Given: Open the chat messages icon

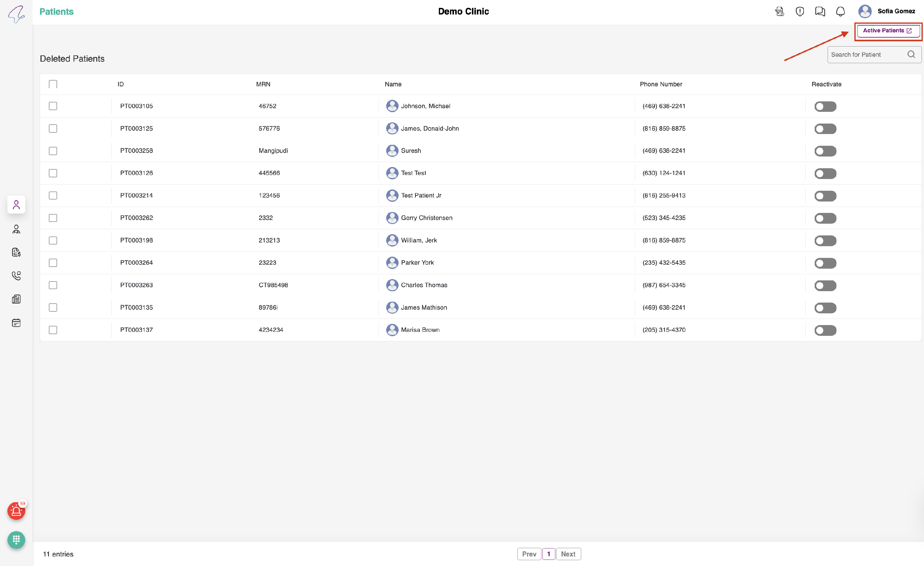Looking at the screenshot, I should coord(820,12).
